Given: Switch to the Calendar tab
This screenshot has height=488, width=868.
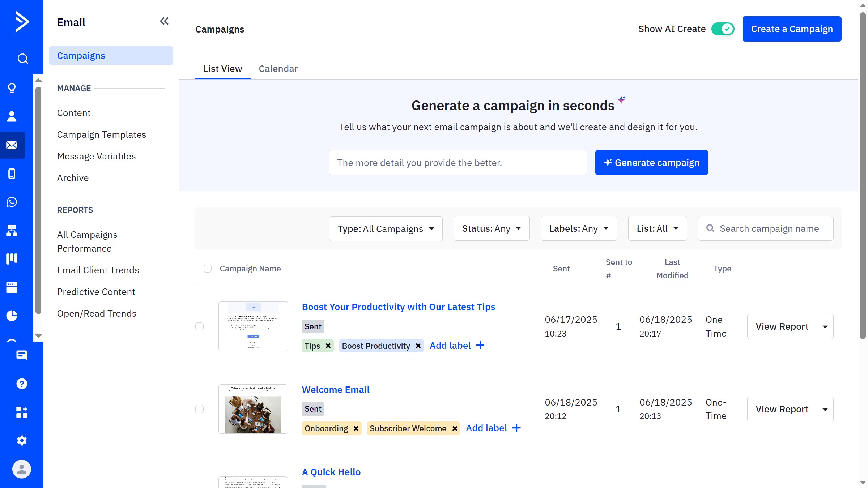Looking at the screenshot, I should tap(278, 69).
